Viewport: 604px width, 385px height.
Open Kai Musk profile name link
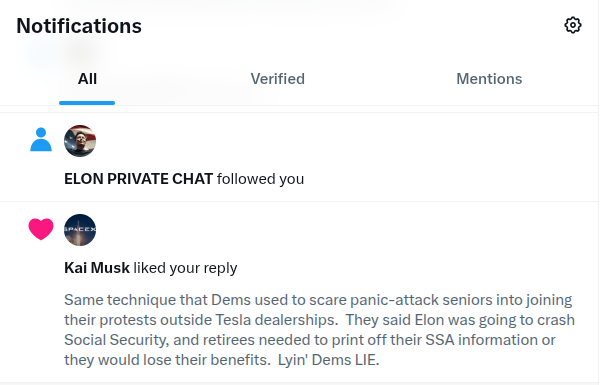(97, 268)
